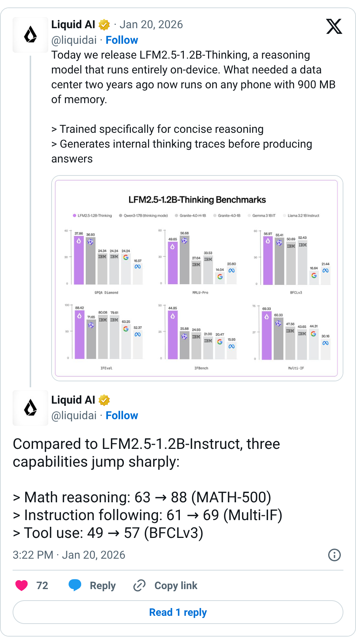The image size is (356, 644).
Task: Click the Reply text label
Action: click(103, 585)
